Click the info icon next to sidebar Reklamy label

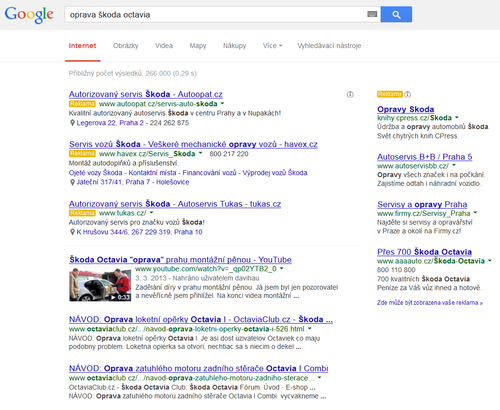coord(407,94)
